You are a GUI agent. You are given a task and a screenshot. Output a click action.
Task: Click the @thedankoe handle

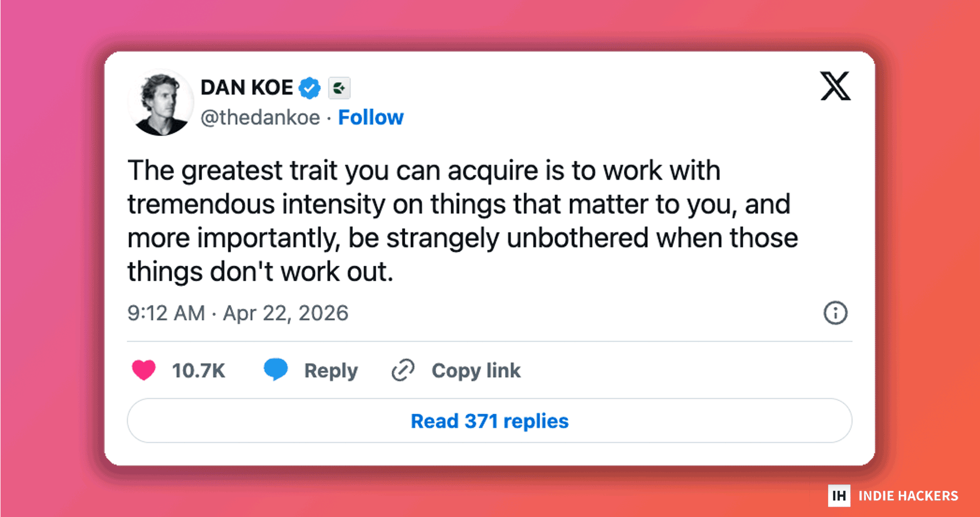[260, 118]
